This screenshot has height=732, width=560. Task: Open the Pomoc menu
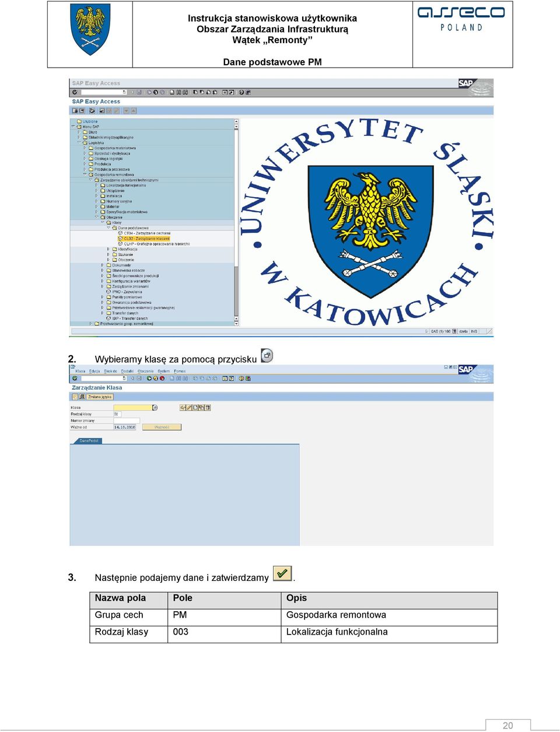180,371
